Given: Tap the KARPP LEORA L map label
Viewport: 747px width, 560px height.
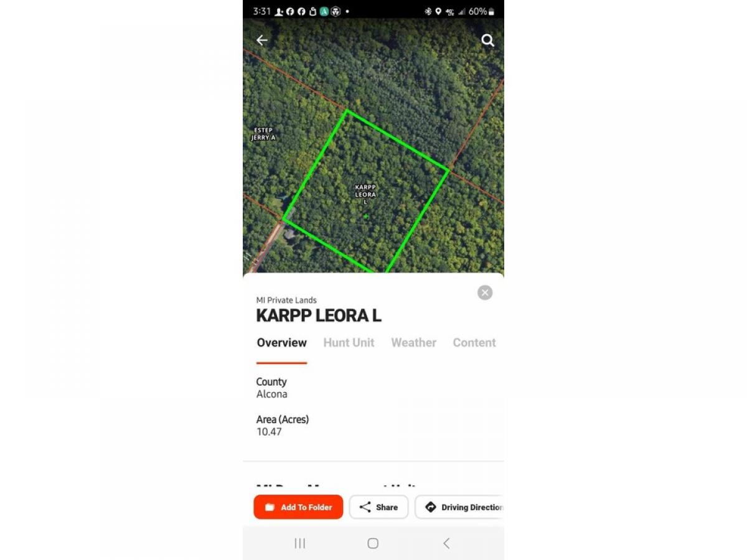Looking at the screenshot, I should pos(365,194).
